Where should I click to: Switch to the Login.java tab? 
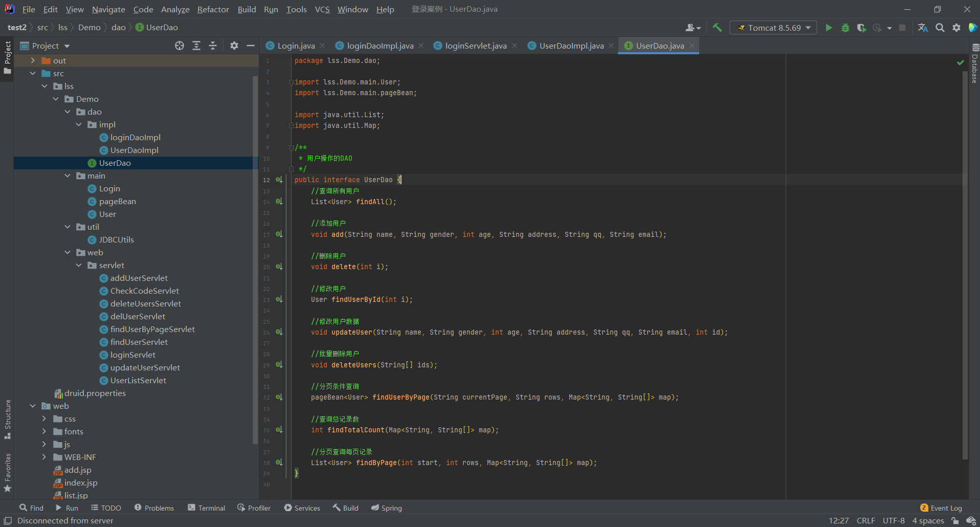tap(296, 46)
